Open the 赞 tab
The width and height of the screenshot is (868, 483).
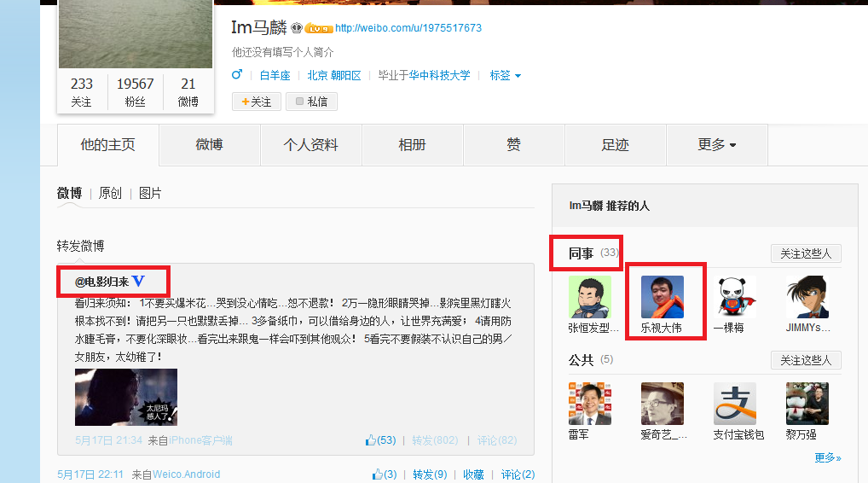point(513,144)
